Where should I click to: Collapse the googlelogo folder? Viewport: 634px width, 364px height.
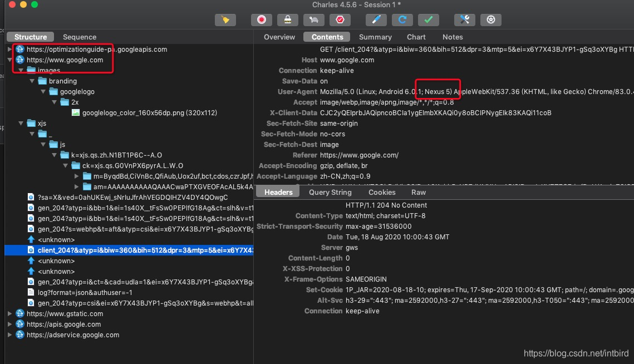click(x=43, y=91)
